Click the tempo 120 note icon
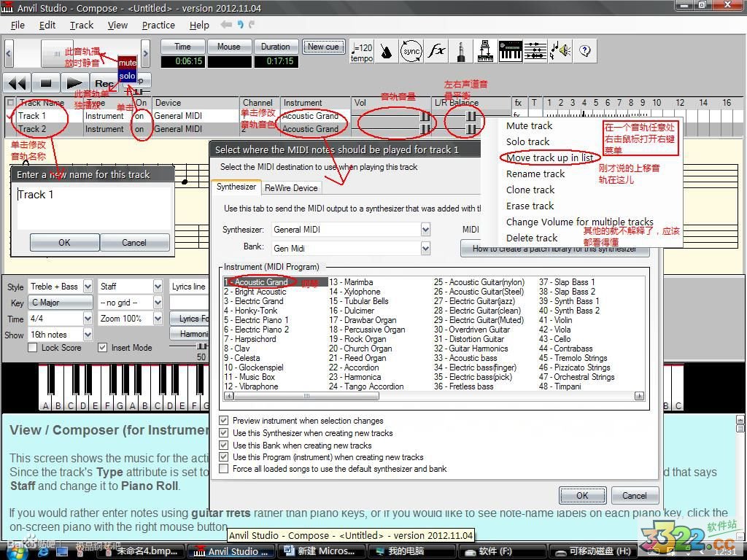The width and height of the screenshot is (747, 560). pos(362,51)
